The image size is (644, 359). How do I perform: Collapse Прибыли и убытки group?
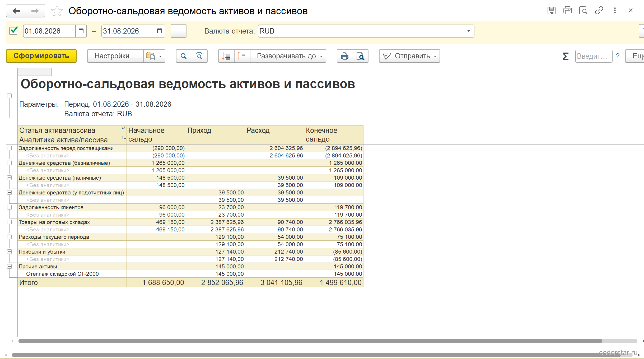tap(9, 252)
